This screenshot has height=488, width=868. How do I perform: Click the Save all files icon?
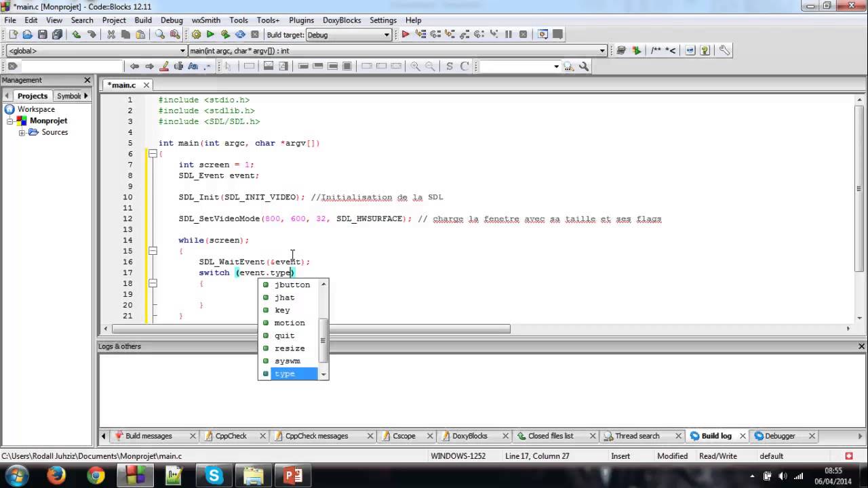58,35
